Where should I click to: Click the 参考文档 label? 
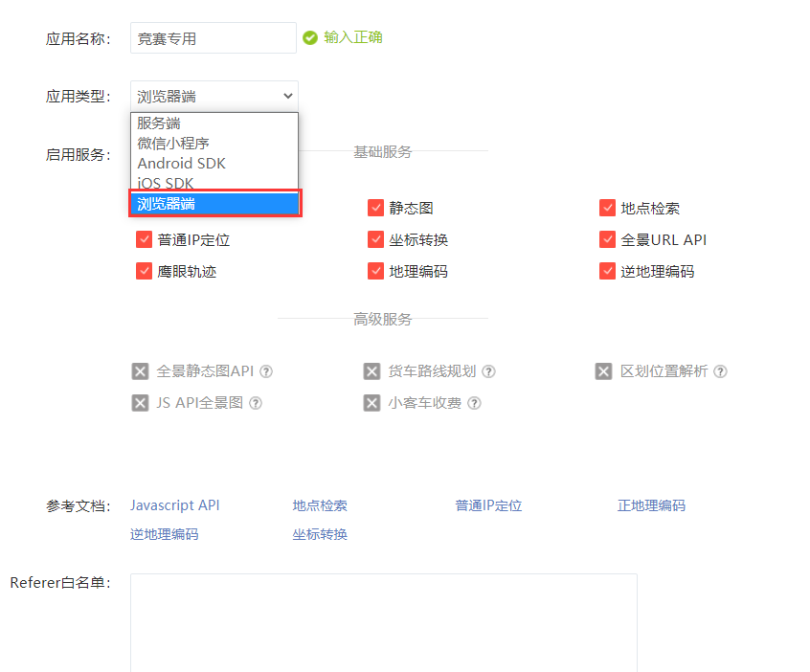tap(78, 505)
